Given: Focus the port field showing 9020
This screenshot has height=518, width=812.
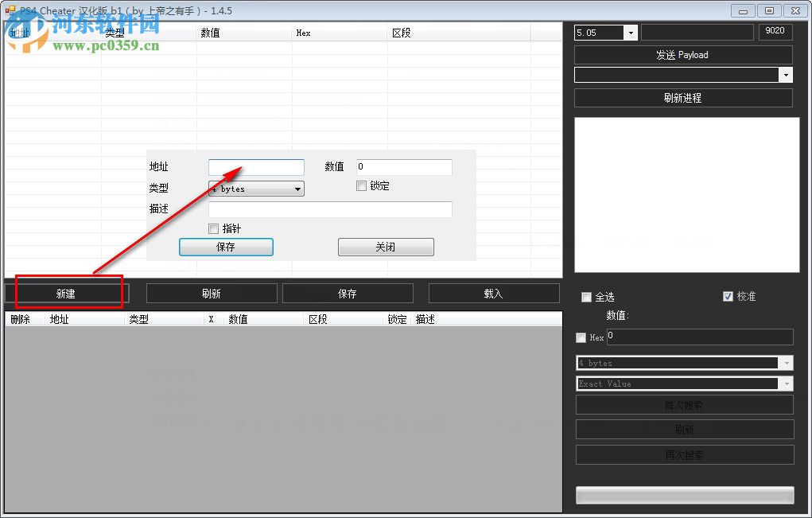Looking at the screenshot, I should [x=775, y=31].
